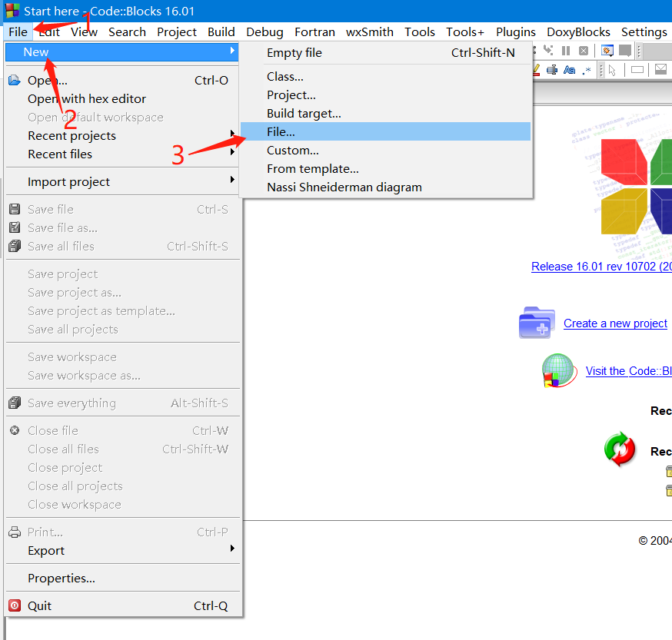This screenshot has height=640, width=672.
Task: Open the Tools menu
Action: click(x=420, y=32)
